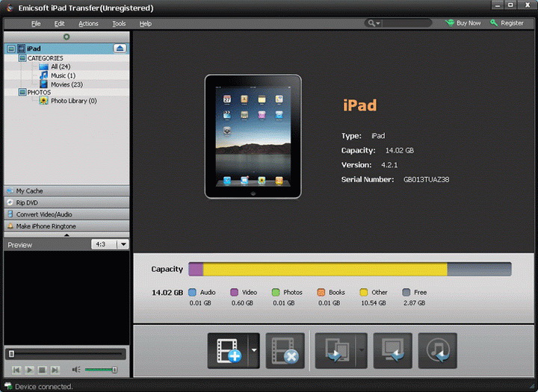
Task: Open the Edit menu
Action: tap(59, 24)
